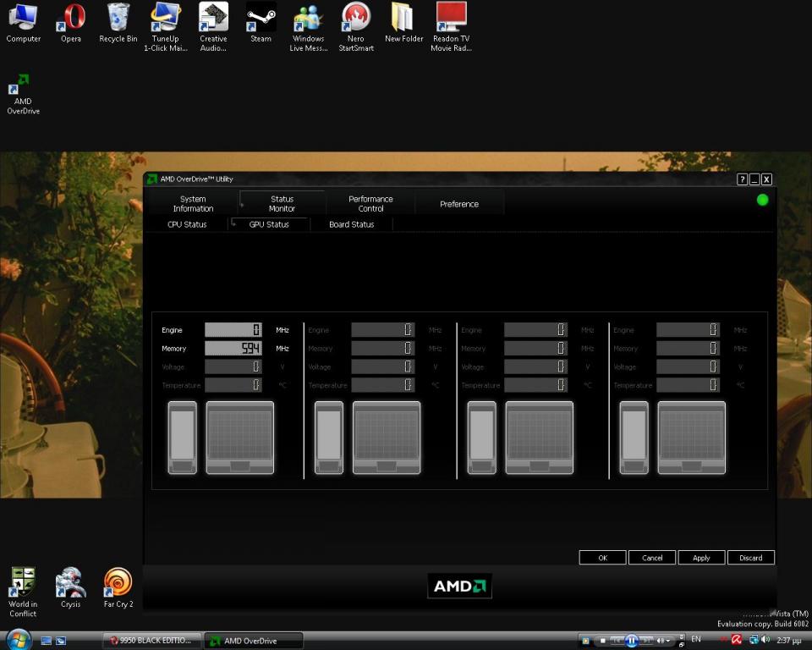Viewport: 812px width, 650px height.
Task: Open the Computer desktop icon
Action: (23, 23)
